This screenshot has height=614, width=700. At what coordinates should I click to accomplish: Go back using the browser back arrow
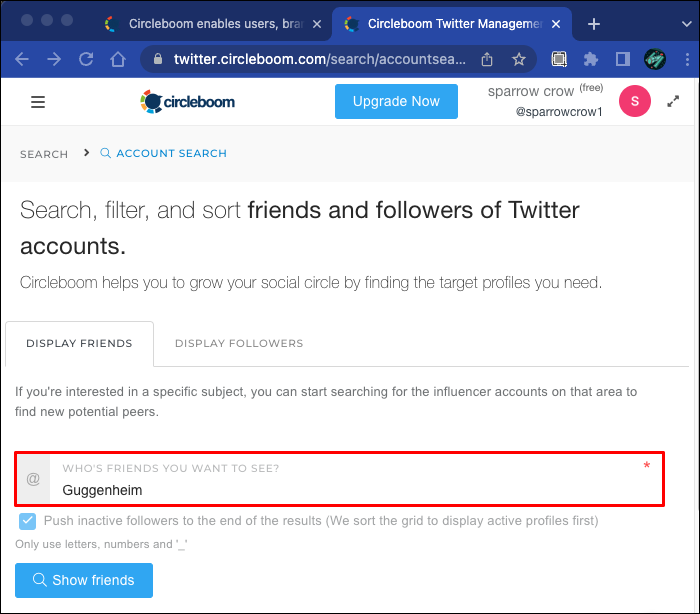point(22,59)
